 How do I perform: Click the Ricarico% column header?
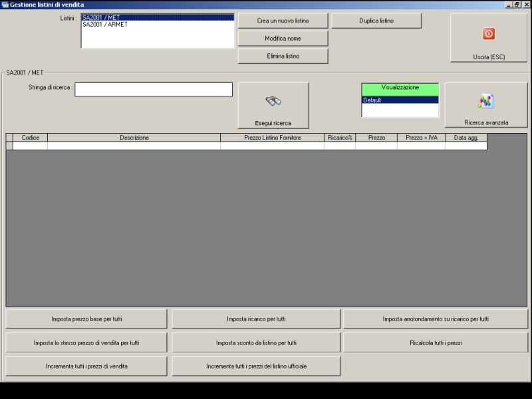pos(340,138)
